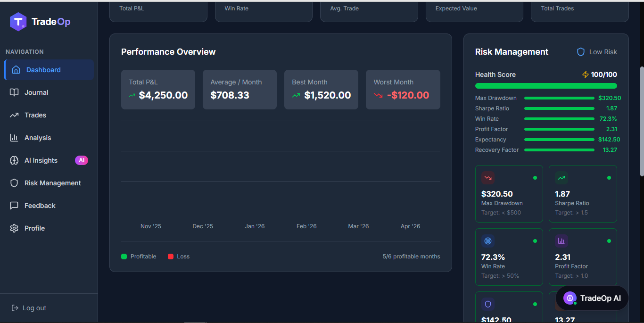Click the purple AI badge
Image resolution: width=644 pixels, height=323 pixels.
point(82,160)
